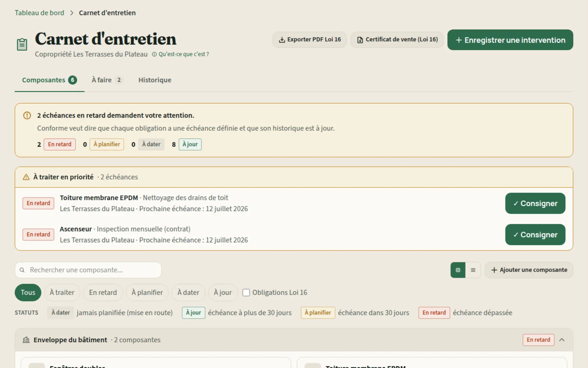Click the En retard badge on Enveloppe du bâtiment header

pos(538,340)
